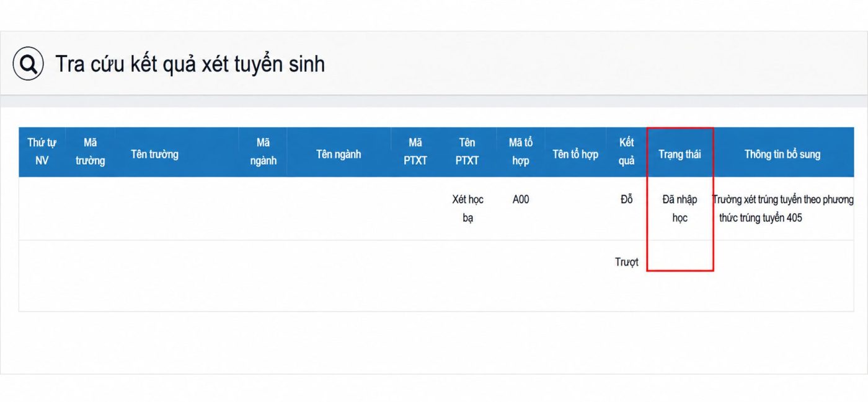Click the 'Tra cứu kết quả xét tuyển sinh' heading
Screen dimensions: 868x402
pyautogui.click(x=190, y=64)
